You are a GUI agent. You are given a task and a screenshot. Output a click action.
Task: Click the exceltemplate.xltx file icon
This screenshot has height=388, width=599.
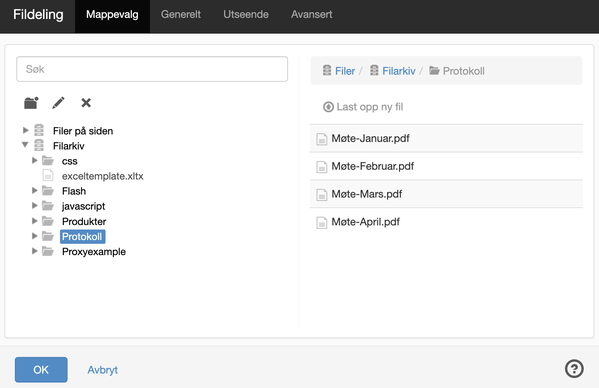click(48, 176)
